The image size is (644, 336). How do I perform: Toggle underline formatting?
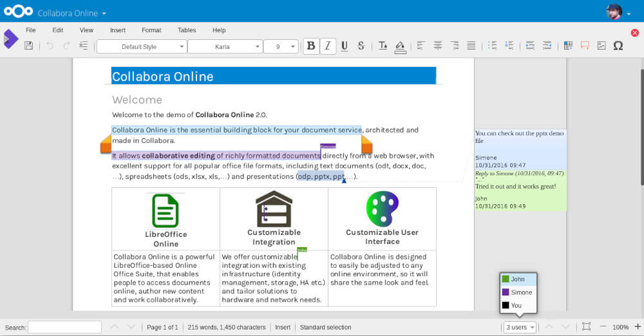point(345,46)
